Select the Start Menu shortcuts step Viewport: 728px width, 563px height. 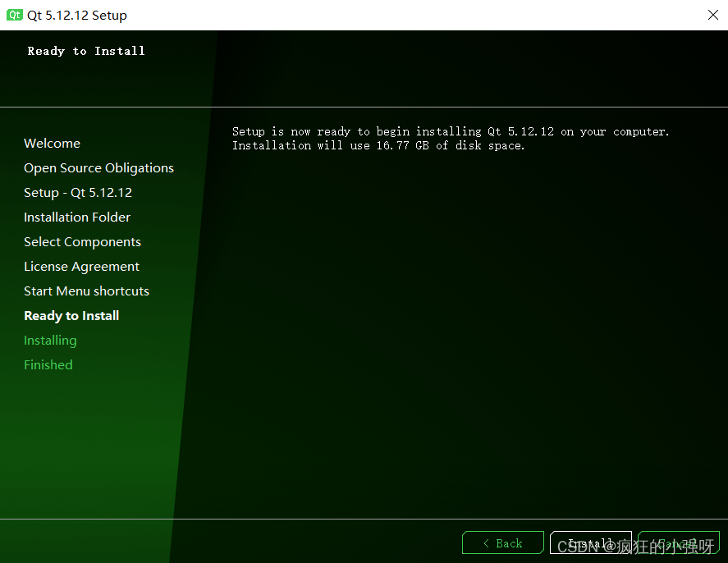[86, 291]
